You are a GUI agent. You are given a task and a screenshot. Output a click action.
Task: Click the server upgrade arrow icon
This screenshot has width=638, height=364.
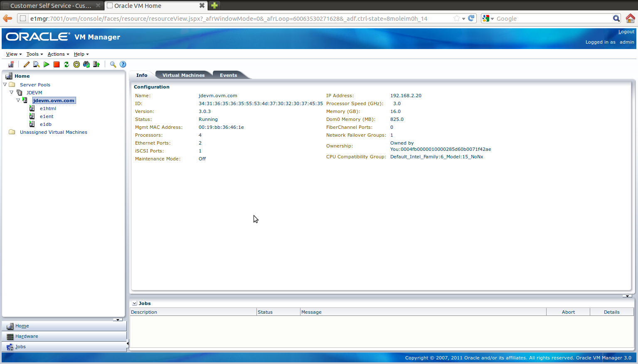click(96, 64)
